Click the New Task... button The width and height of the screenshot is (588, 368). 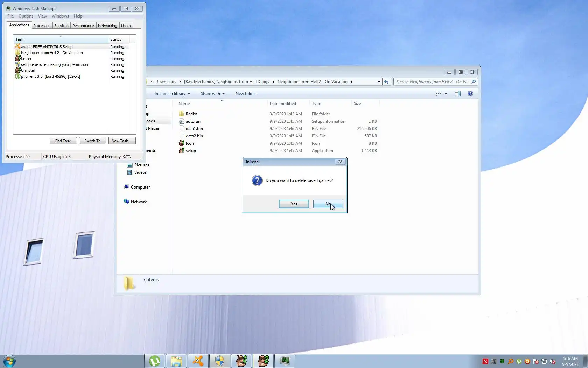tap(122, 141)
